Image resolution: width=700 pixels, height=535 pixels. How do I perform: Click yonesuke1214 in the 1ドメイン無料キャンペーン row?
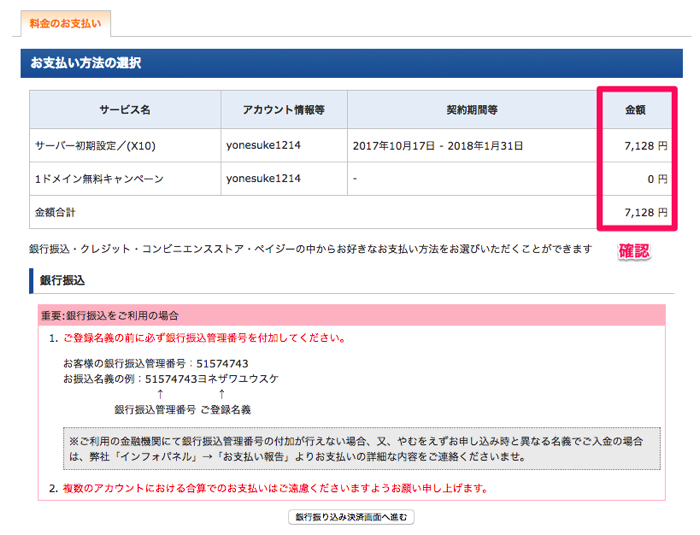[263, 179]
